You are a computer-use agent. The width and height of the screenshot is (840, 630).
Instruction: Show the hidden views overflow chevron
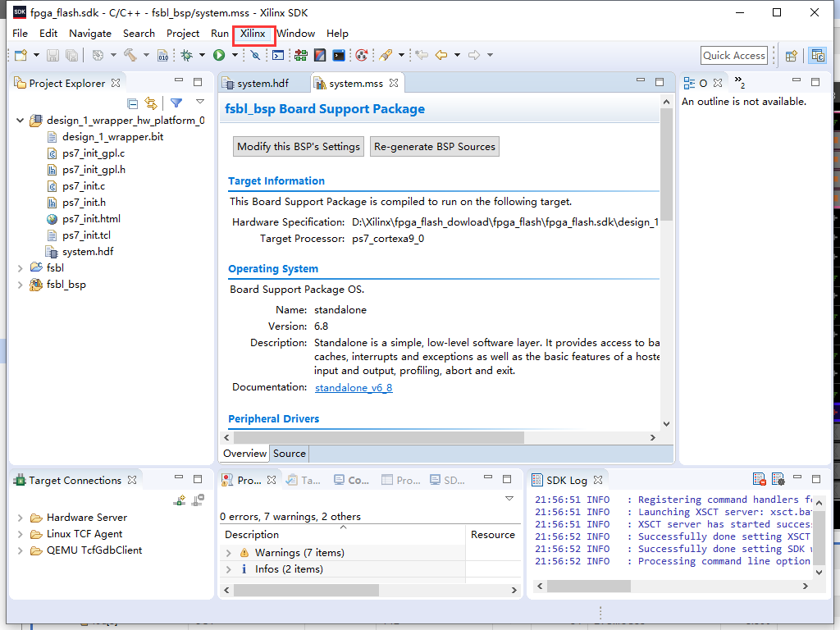coord(739,82)
